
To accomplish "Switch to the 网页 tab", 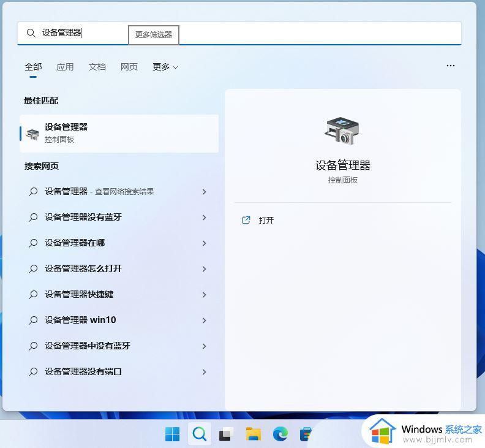I will point(129,67).
